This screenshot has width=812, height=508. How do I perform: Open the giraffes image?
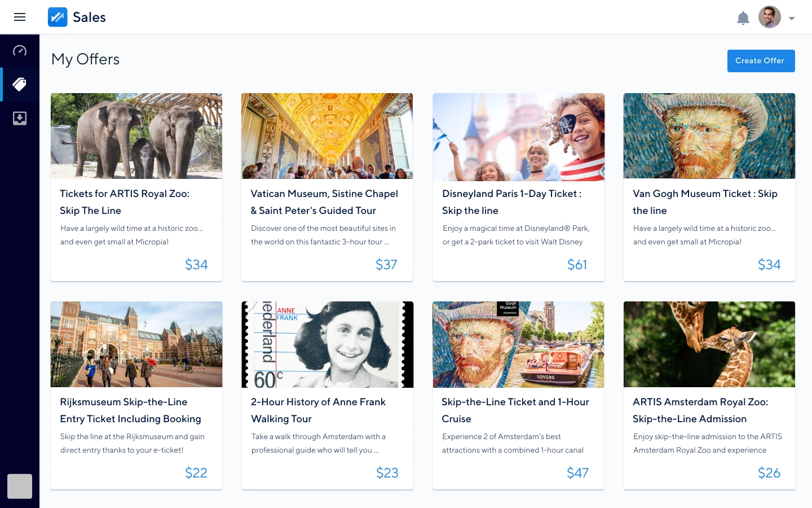point(709,344)
